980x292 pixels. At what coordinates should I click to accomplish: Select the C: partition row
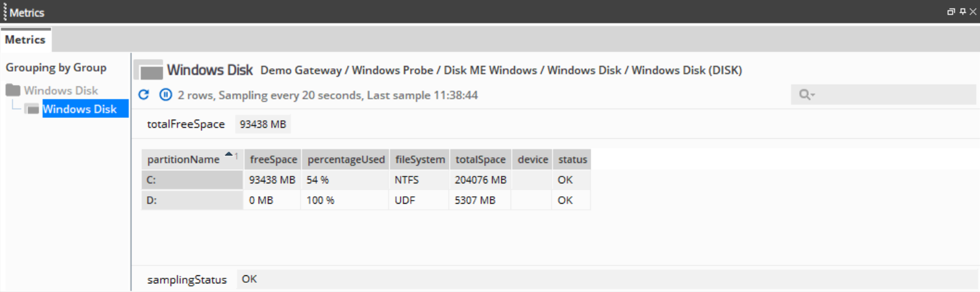(191, 180)
